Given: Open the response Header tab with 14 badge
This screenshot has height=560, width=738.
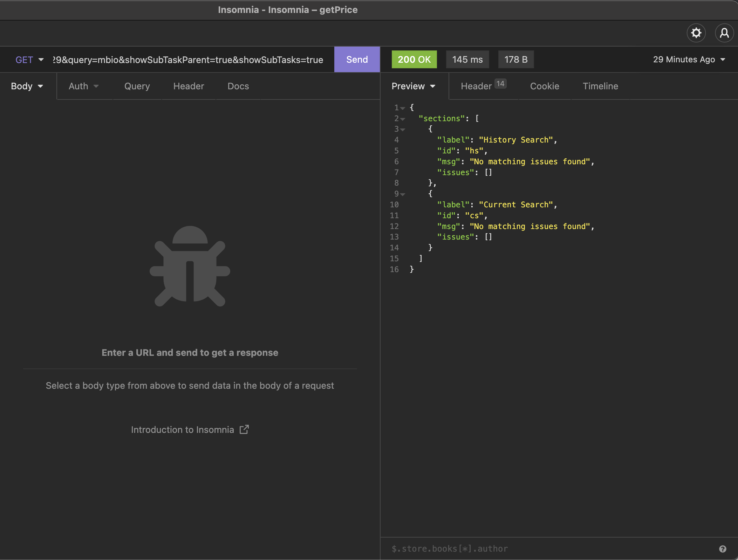Looking at the screenshot, I should pyautogui.click(x=484, y=86).
